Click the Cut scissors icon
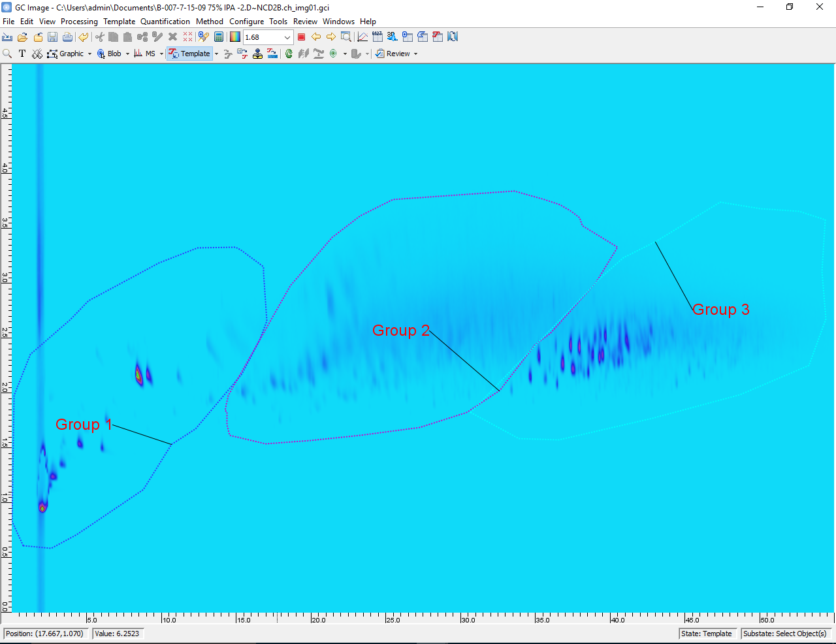 (99, 37)
